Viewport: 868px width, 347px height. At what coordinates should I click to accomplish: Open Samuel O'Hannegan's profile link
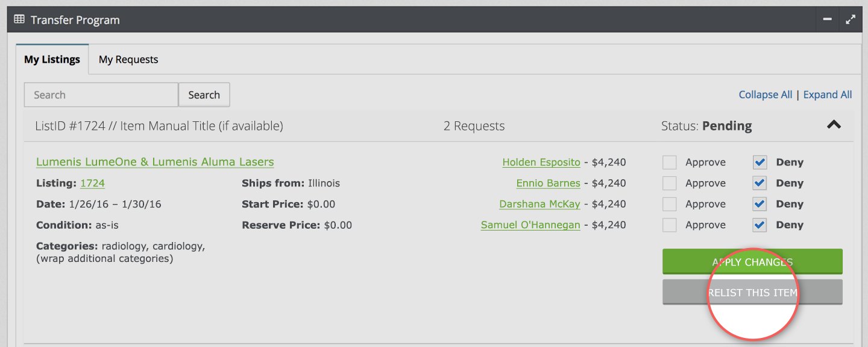[530, 225]
